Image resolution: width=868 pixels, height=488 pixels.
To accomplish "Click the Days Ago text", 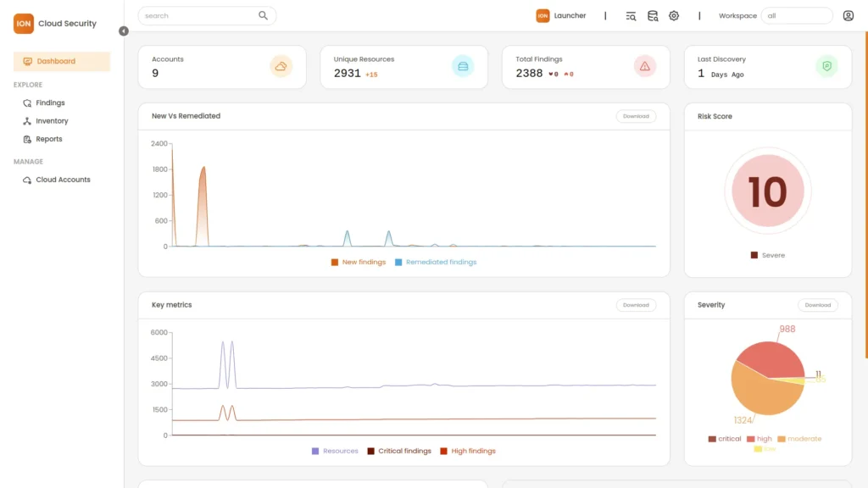I will coord(727,75).
